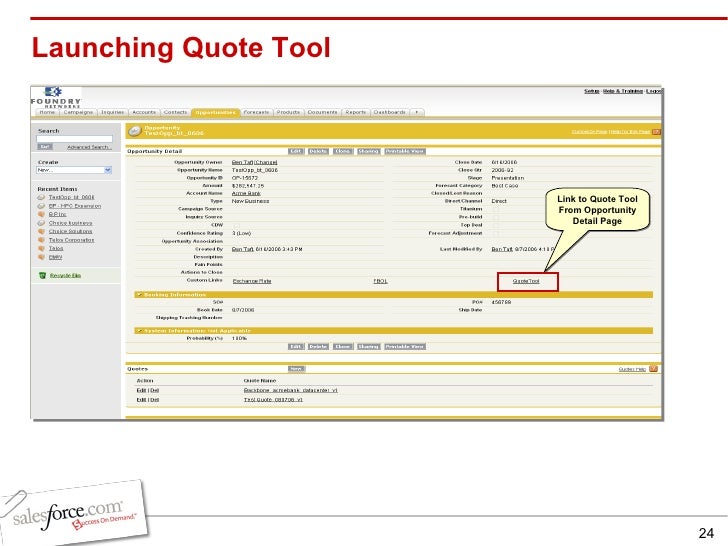Click icon beside Choice Solutions recent item

(x=41, y=231)
